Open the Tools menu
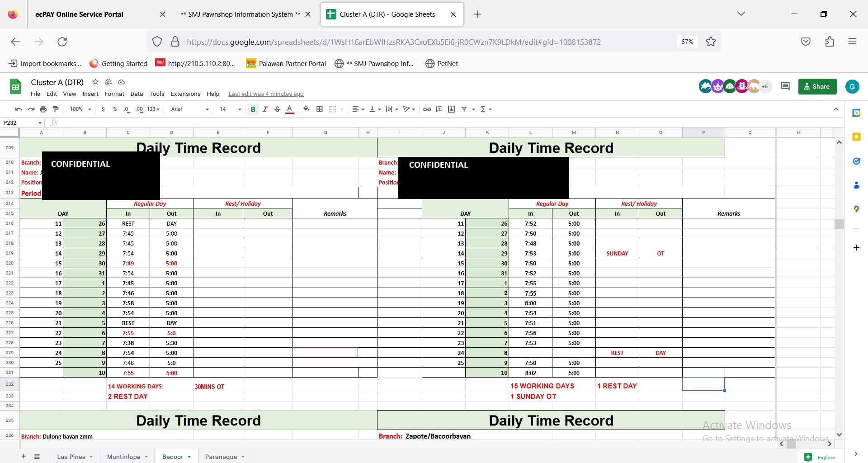 [157, 94]
